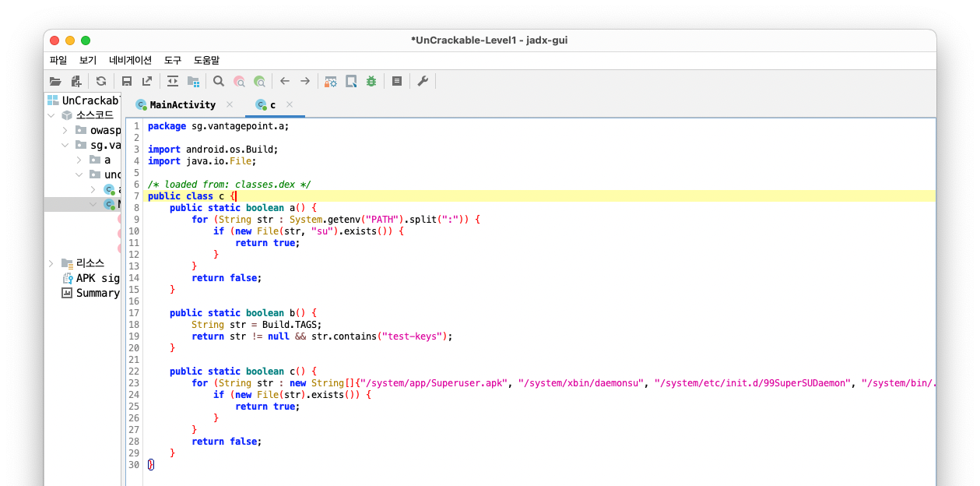Click the "/system/app/Superuser.apk" string
This screenshot has width=980, height=486.
[434, 383]
